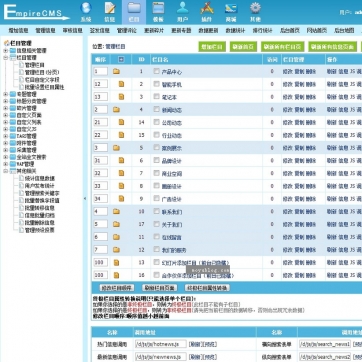Click the green 刷新首页 button

(x=243, y=47)
